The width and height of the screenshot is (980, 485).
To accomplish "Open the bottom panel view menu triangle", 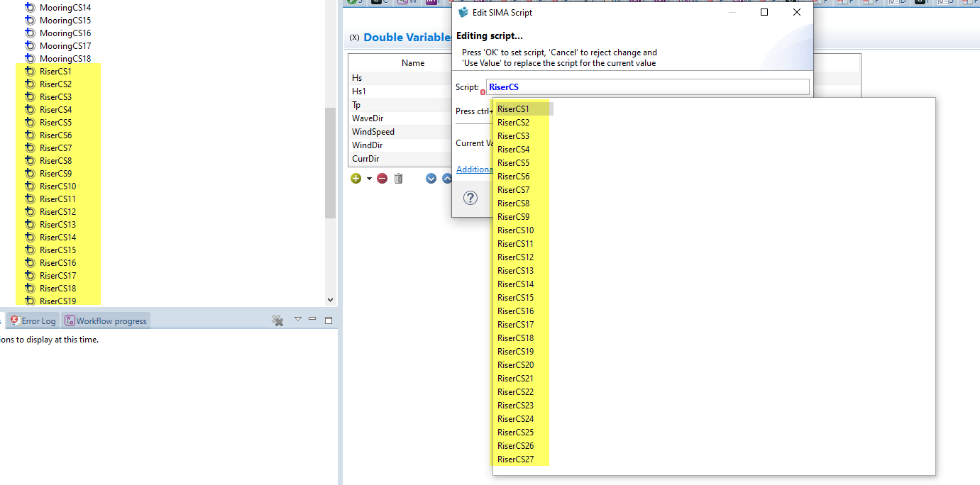I will (x=298, y=320).
